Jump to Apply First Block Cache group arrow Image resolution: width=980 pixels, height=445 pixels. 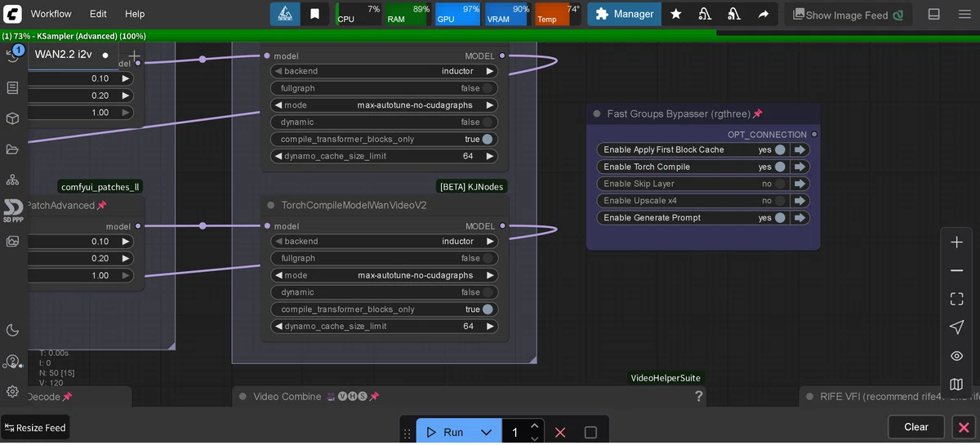click(x=800, y=149)
